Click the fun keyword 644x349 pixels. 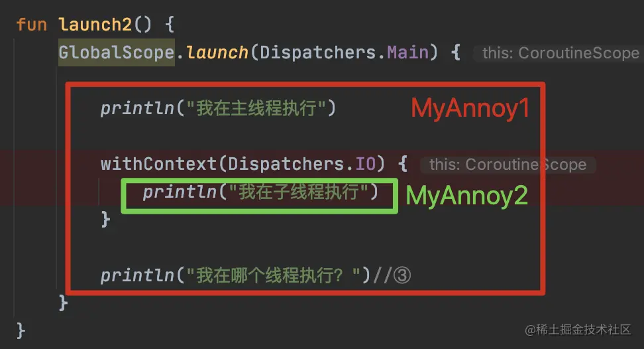pyautogui.click(x=32, y=25)
